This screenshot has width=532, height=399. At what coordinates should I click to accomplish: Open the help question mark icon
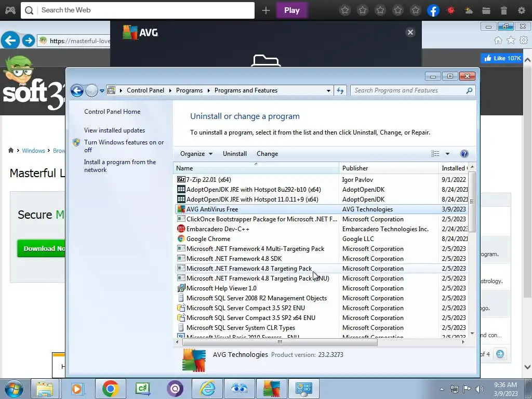[x=464, y=154]
